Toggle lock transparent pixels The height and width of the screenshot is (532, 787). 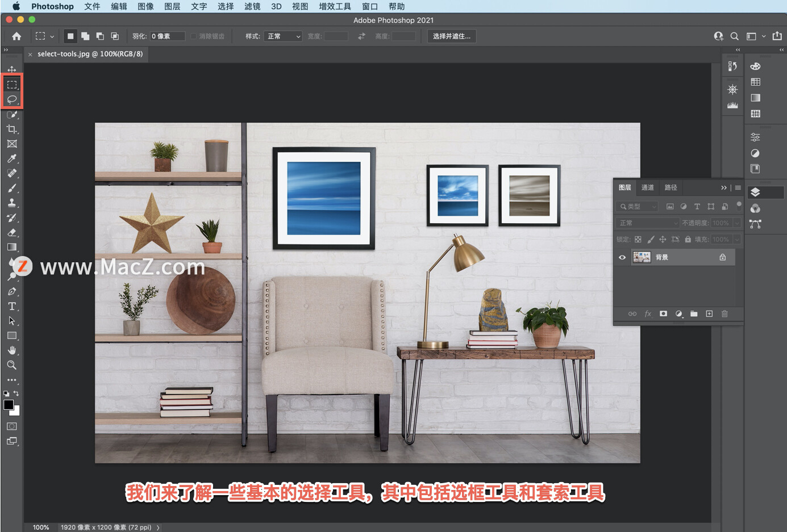pyautogui.click(x=638, y=240)
